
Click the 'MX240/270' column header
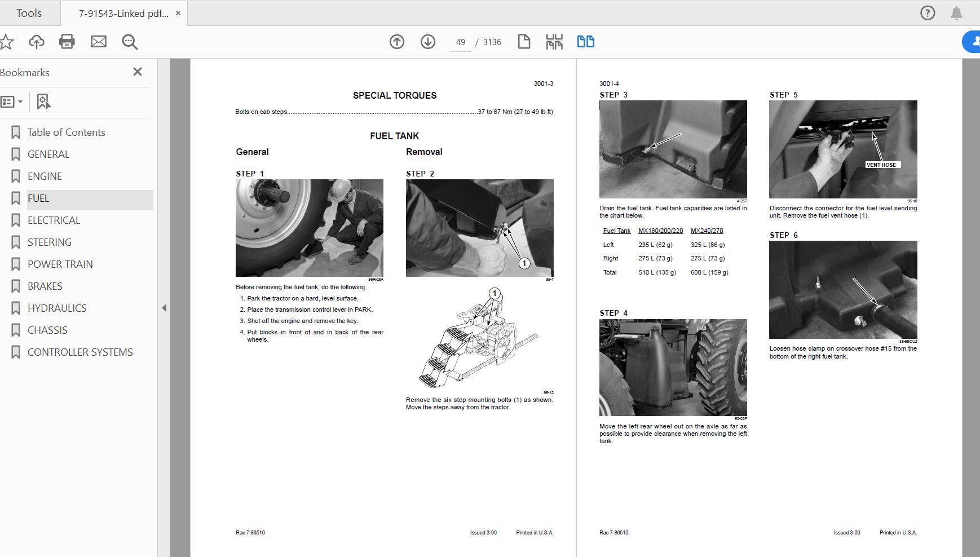tap(707, 231)
